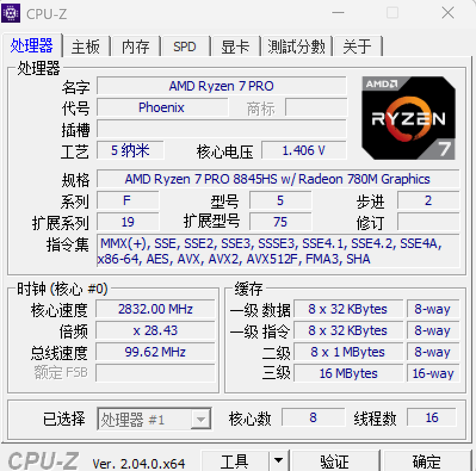The width and height of the screenshot is (476, 471).
Task: Switch to the 内存 tab
Action: (135, 47)
